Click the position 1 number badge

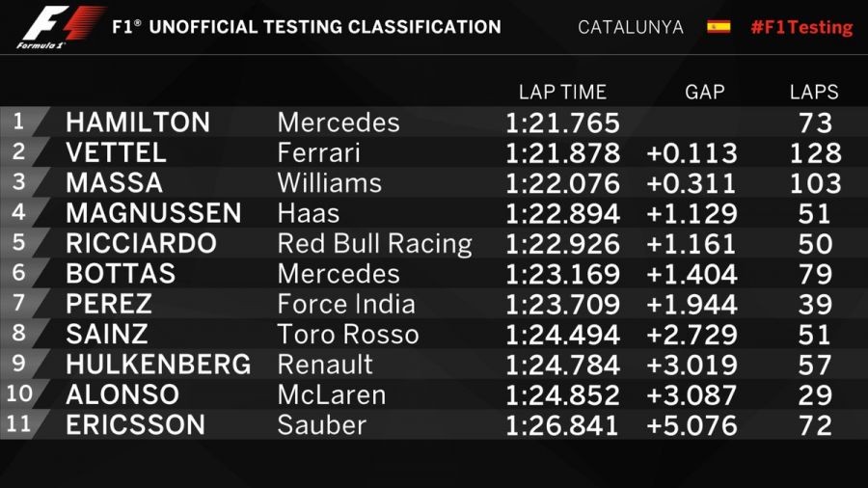click(x=19, y=122)
